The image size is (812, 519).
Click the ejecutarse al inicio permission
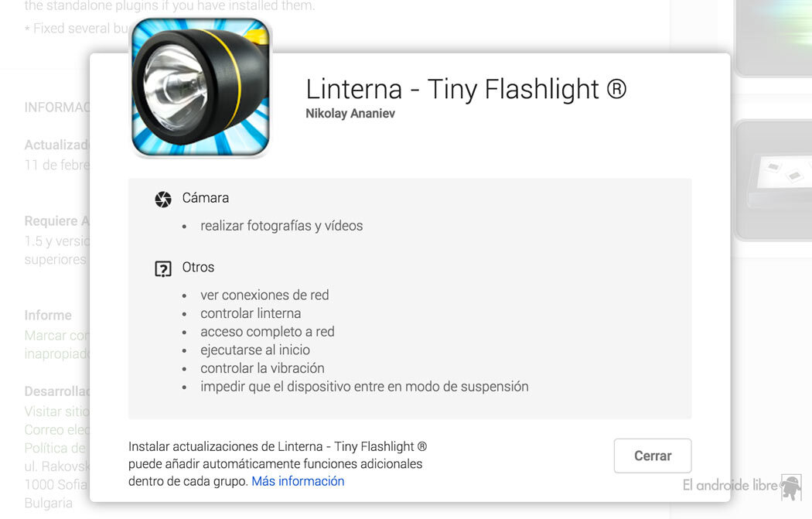(x=255, y=350)
